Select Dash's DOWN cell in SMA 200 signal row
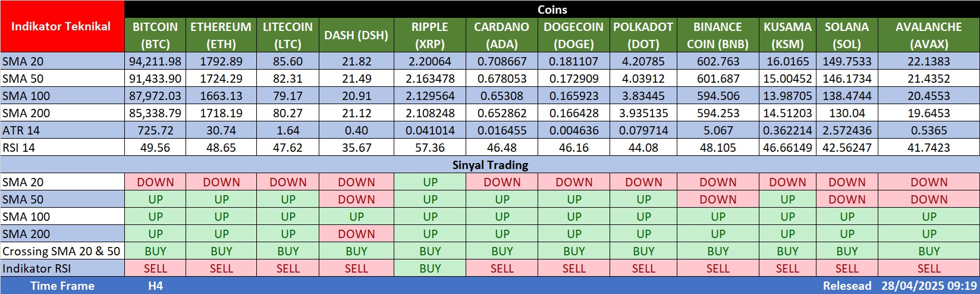This screenshot has height=294, width=980. (356, 234)
